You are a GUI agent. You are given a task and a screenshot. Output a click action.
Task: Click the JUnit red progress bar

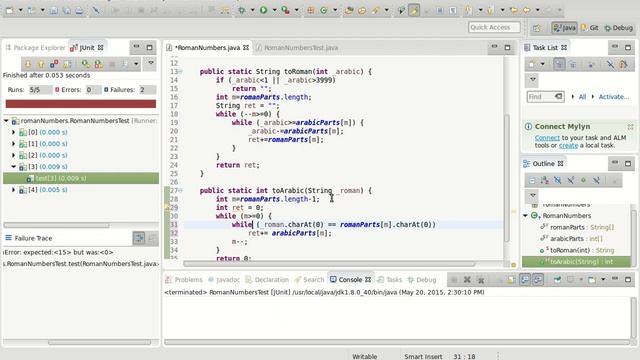click(81, 104)
